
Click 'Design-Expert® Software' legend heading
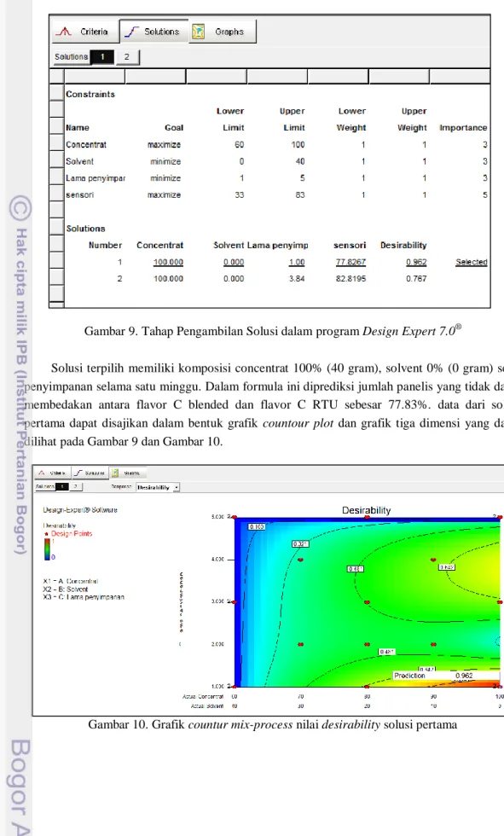(80, 510)
